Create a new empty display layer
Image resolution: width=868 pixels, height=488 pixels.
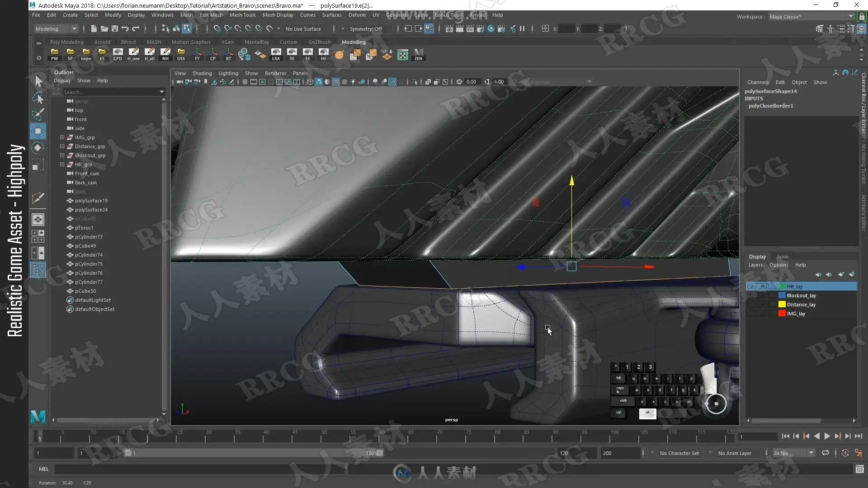coord(841,274)
